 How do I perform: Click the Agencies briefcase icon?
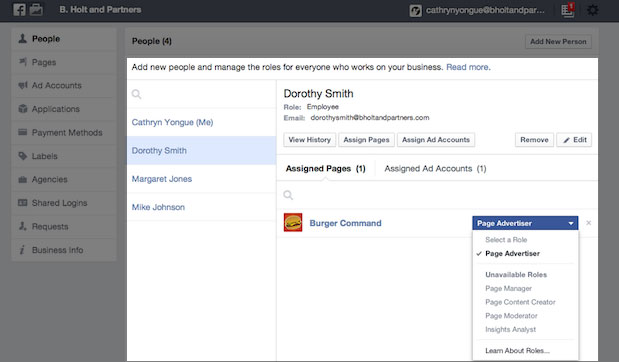coord(23,180)
